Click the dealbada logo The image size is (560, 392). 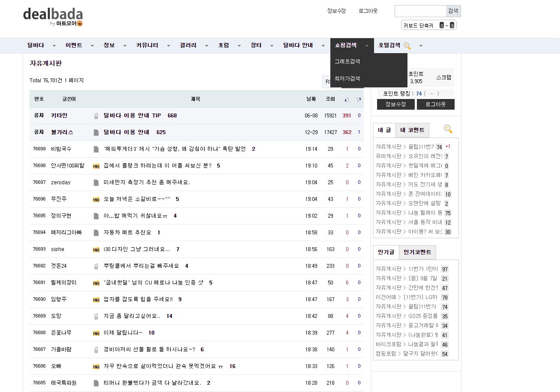53,17
